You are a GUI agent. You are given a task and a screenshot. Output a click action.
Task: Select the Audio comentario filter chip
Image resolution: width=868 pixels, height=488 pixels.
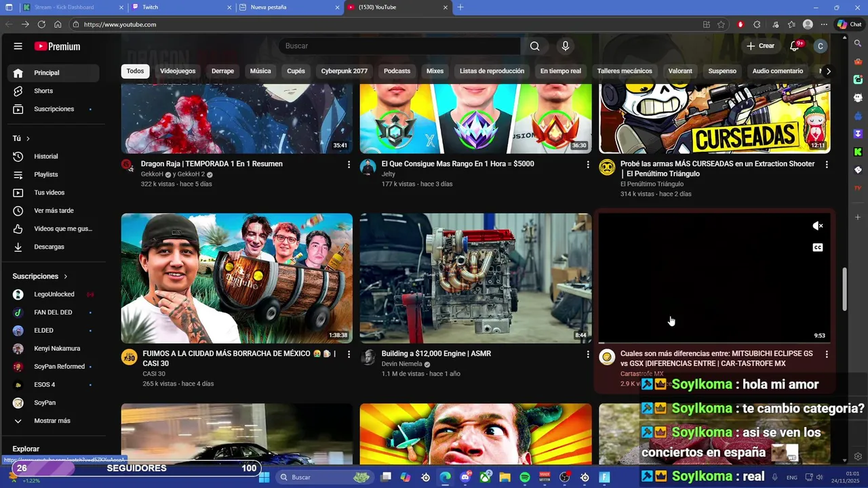click(777, 71)
